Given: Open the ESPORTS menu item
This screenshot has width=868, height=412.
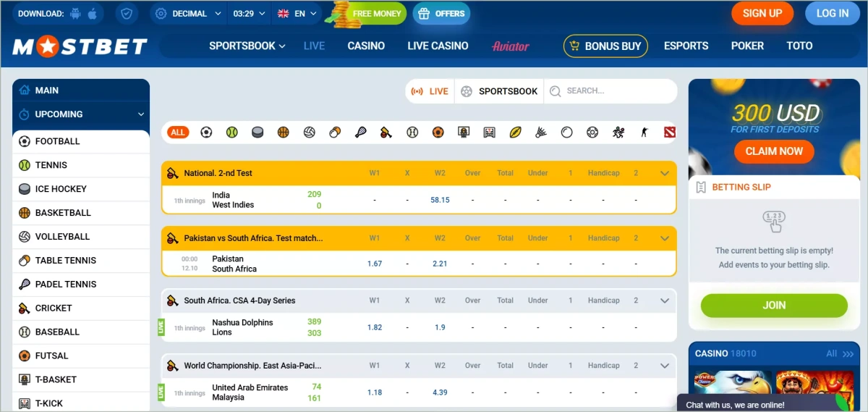Looking at the screenshot, I should click(686, 46).
